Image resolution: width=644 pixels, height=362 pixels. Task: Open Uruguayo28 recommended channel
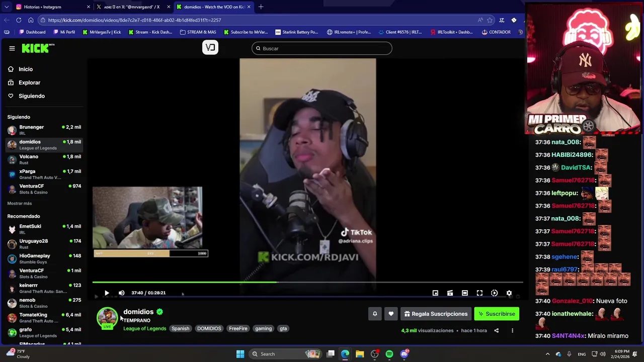tap(44, 244)
